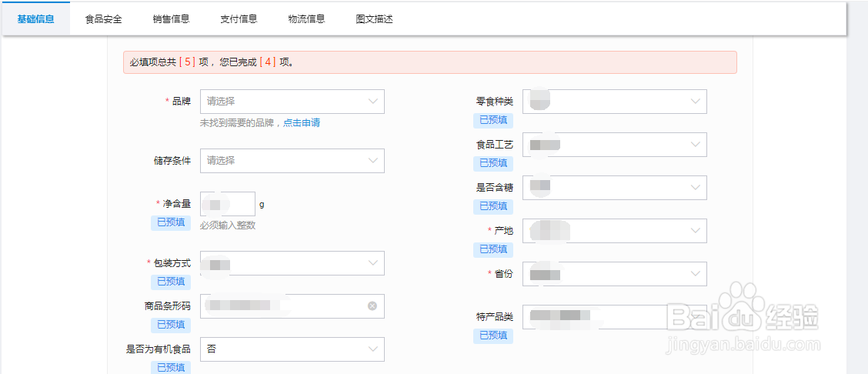
Task: Click the 已预填 tag under 商品条形码
Action: [x=171, y=325]
